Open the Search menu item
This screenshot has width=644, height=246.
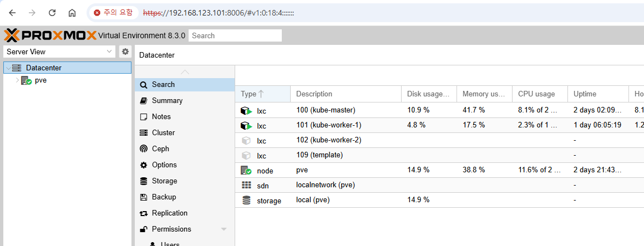pos(185,84)
